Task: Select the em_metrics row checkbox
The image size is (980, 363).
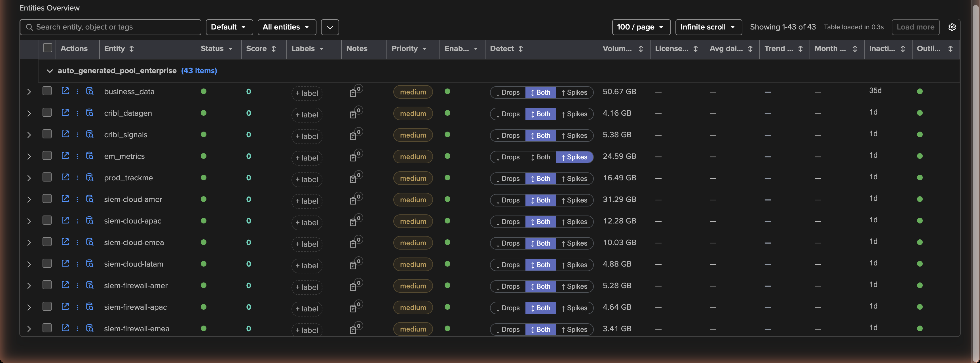Action: click(47, 156)
